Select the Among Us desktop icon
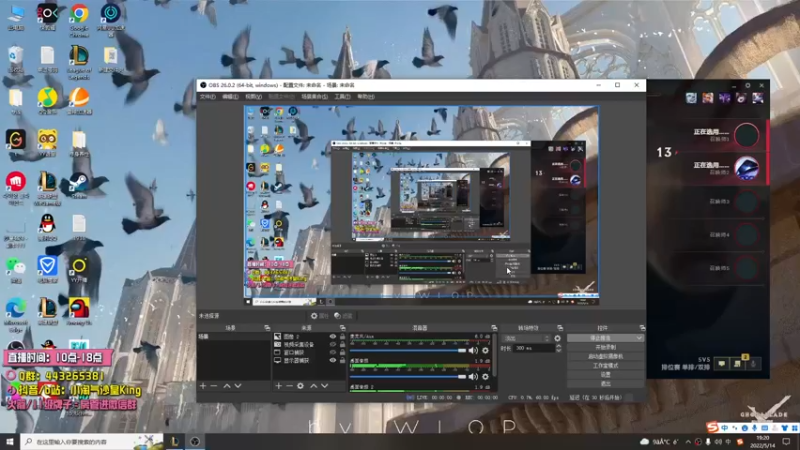 point(79,311)
